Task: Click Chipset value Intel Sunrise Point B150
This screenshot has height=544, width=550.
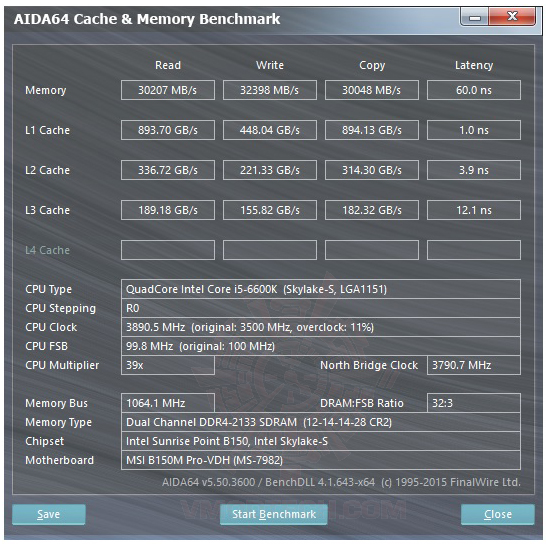Action: [x=321, y=441]
